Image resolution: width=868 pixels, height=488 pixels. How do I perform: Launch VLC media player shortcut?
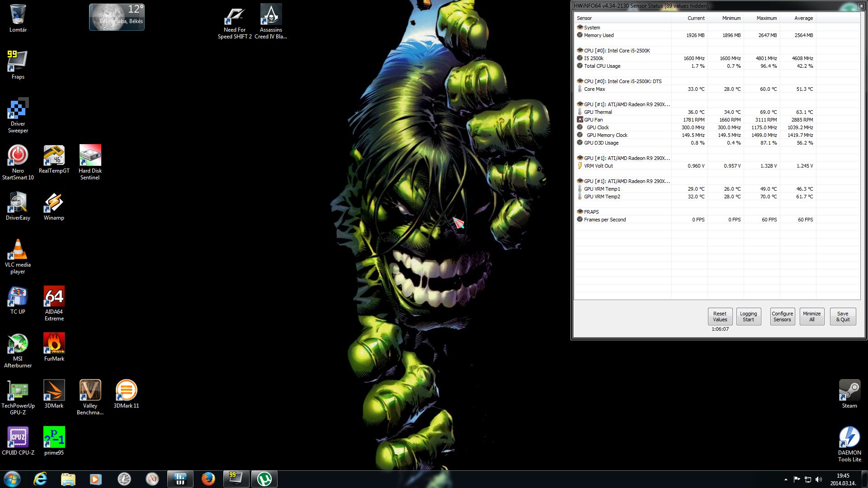(18, 257)
